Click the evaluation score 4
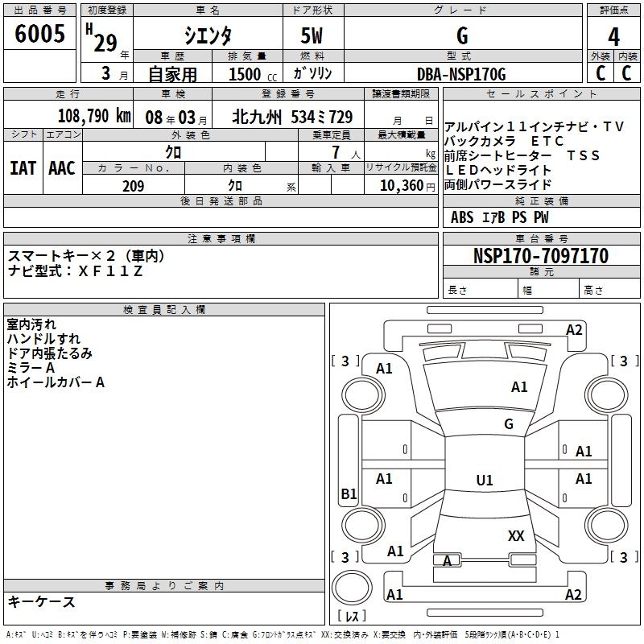 pyautogui.click(x=614, y=35)
